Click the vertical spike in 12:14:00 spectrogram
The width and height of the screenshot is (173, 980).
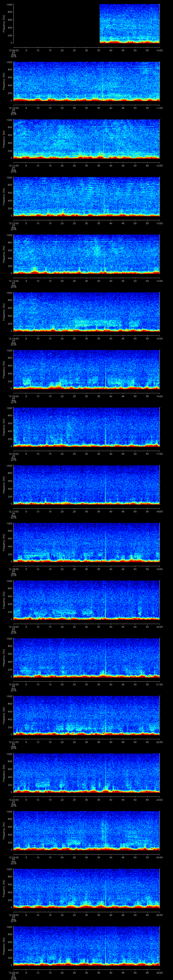pyautogui.click(x=105, y=312)
